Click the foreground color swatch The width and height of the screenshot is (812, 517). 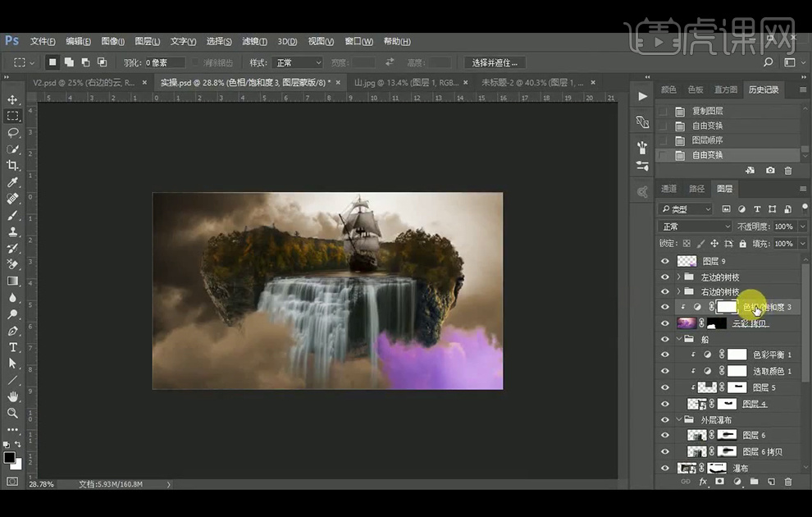(x=8, y=457)
